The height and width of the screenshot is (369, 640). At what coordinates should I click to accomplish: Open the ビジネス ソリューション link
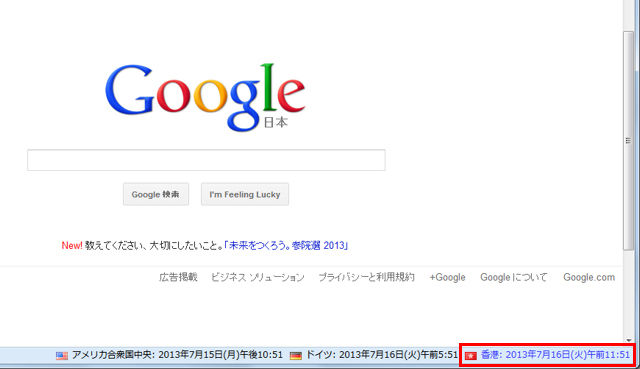258,277
